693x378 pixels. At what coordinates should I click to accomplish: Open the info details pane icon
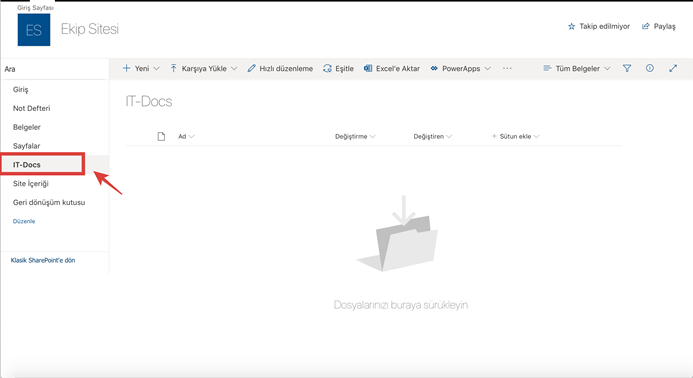point(650,68)
